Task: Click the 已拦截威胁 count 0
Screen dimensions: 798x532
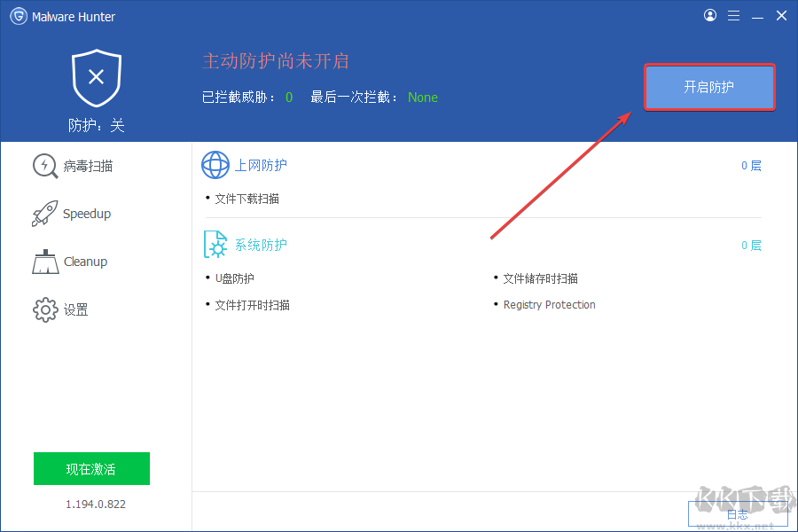Action: (x=289, y=98)
